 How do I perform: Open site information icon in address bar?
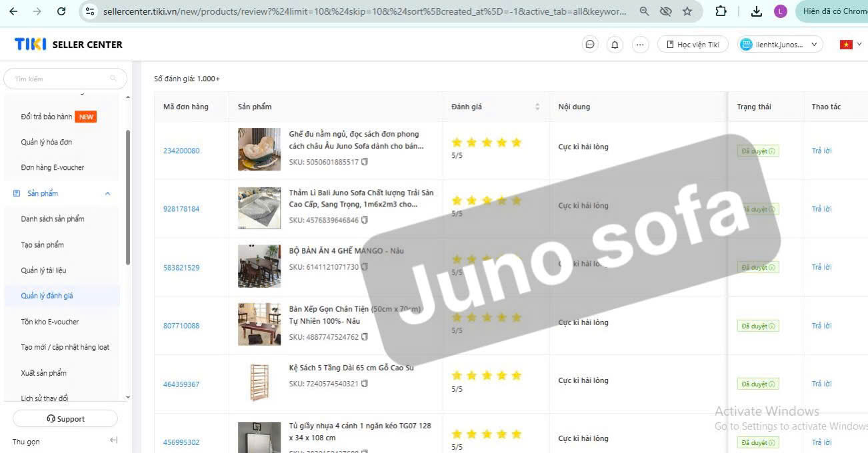[x=91, y=11]
